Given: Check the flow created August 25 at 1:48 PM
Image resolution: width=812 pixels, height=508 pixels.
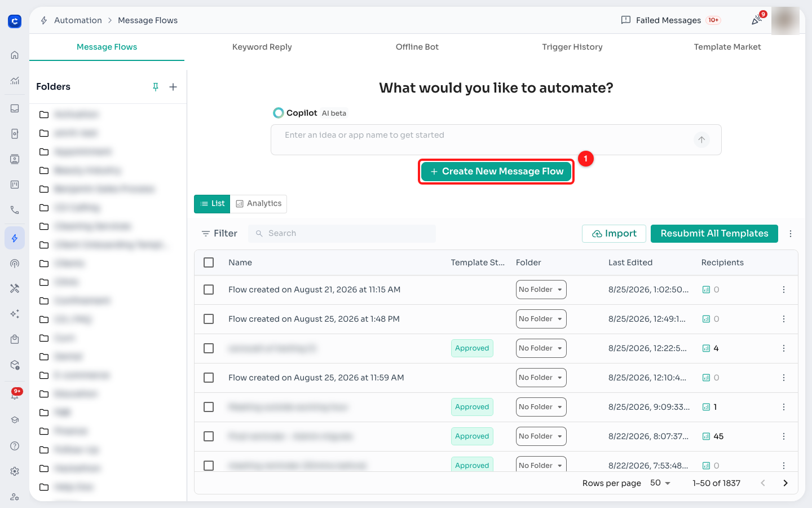Looking at the screenshot, I should (209, 319).
